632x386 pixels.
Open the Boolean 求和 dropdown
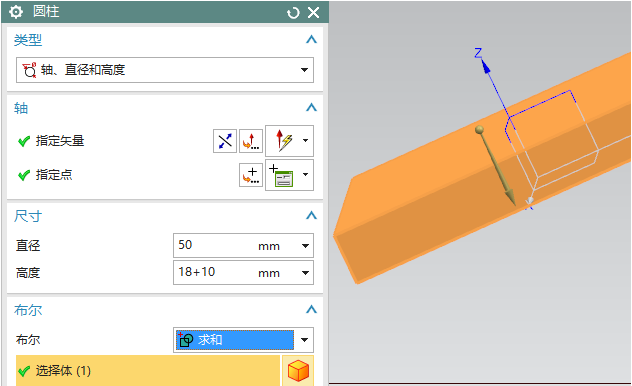click(243, 340)
